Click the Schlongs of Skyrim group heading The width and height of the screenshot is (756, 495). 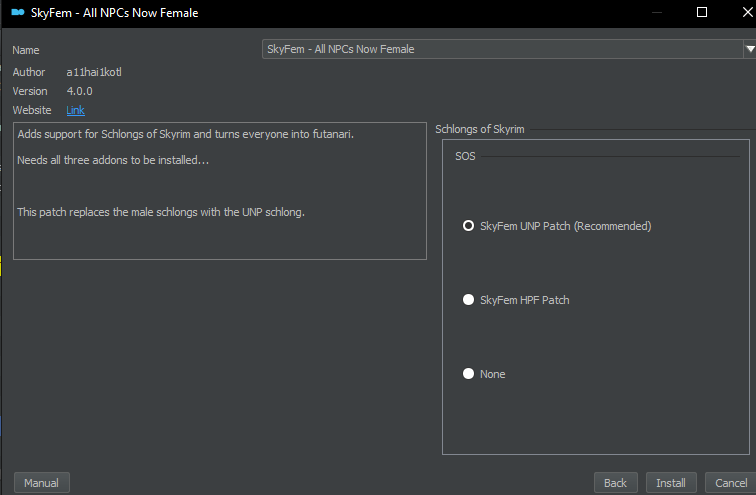click(480, 129)
